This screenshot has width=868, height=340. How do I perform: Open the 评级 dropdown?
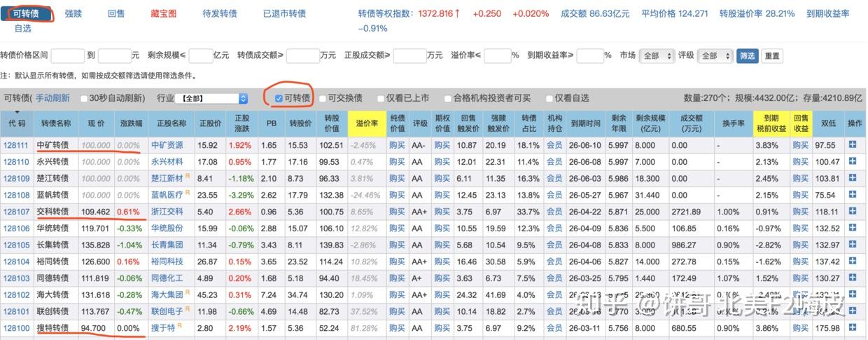click(x=715, y=56)
